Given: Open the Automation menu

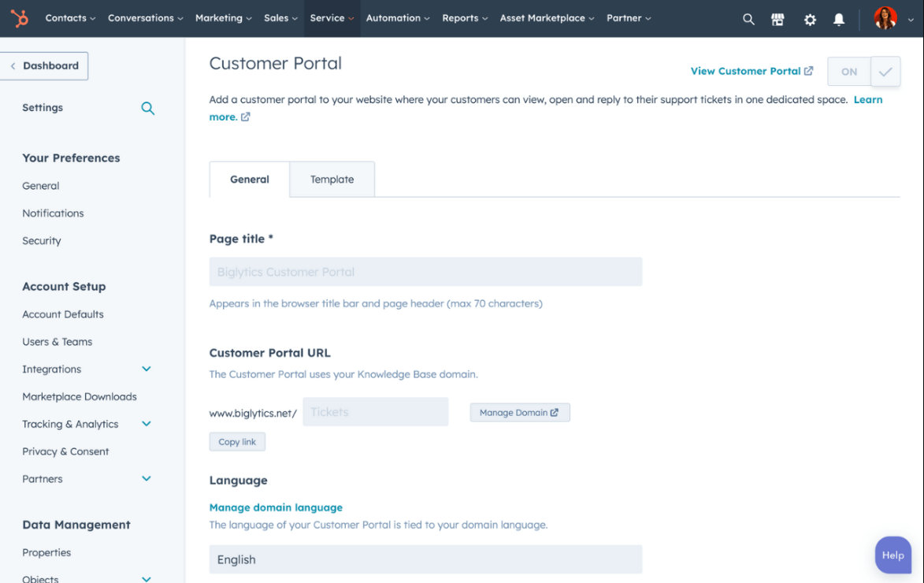Looking at the screenshot, I should [397, 18].
